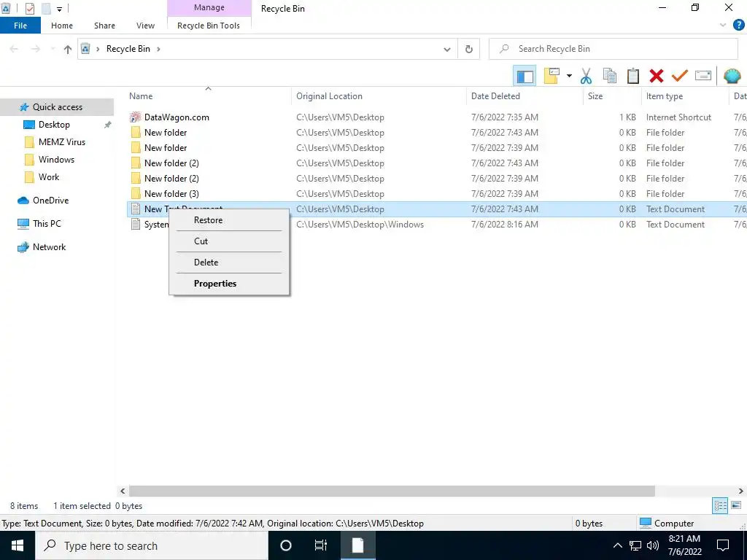
Task: Open the Recycle Bin Tools tab
Action: click(x=209, y=26)
